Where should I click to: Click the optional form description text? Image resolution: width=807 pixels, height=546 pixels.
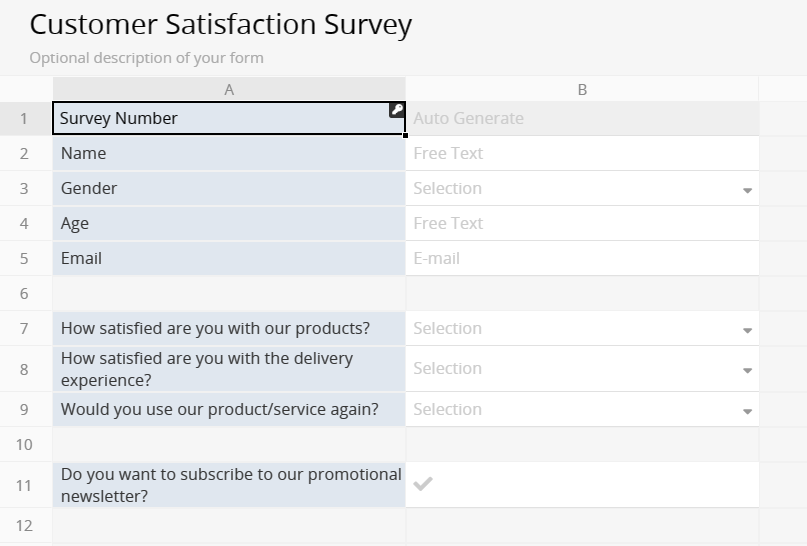point(147,57)
